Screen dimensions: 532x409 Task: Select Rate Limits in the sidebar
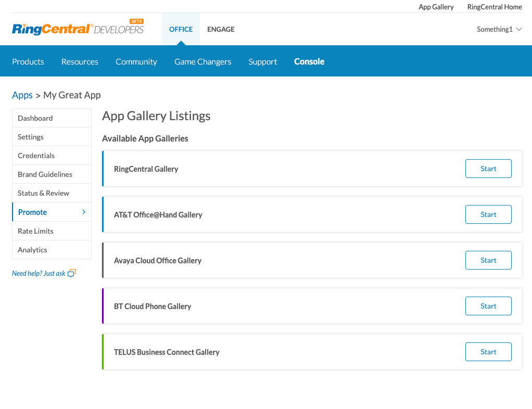click(x=52, y=231)
